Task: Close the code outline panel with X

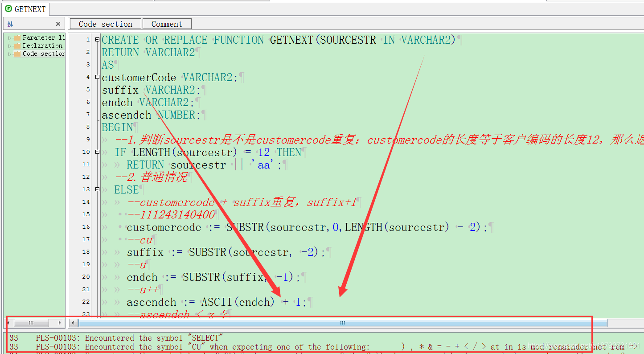Action: coord(58,24)
